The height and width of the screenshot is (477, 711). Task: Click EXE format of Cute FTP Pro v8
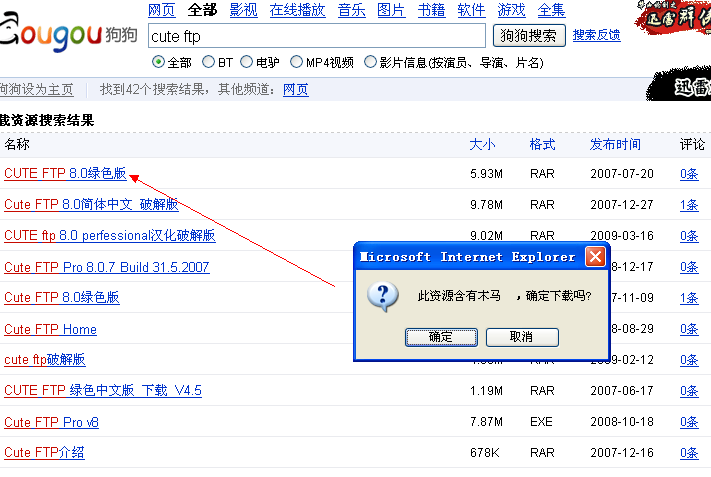click(x=541, y=422)
